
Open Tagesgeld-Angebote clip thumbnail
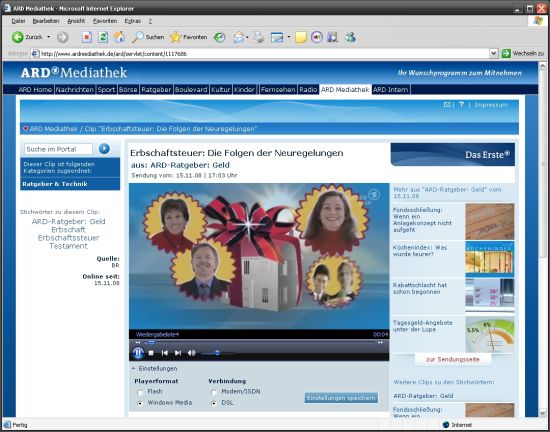pyautogui.click(x=490, y=335)
